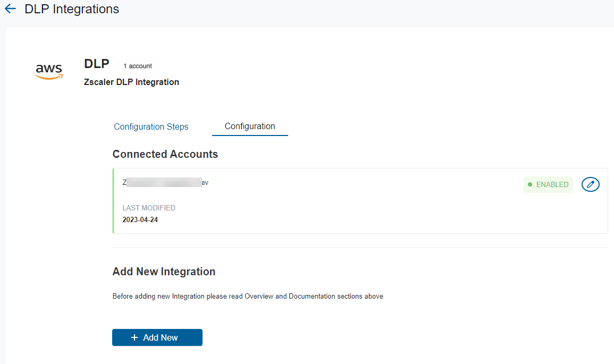Edit the connected account with pencil icon
This screenshot has height=364, width=614.
tap(590, 184)
